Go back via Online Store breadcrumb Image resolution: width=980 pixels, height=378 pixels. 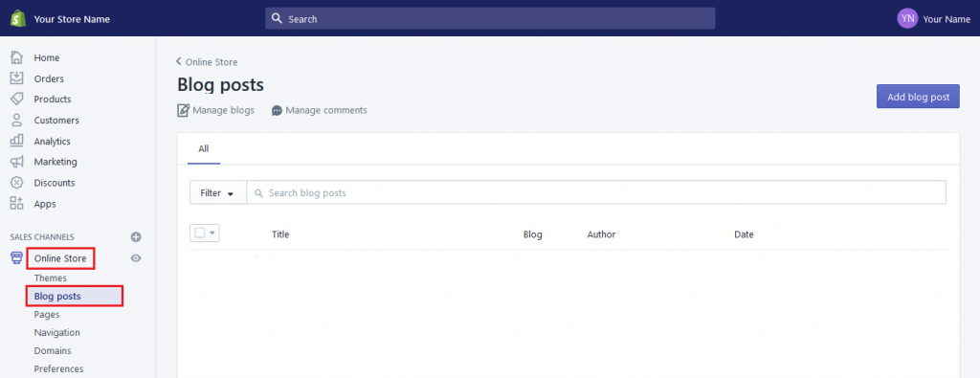pyautogui.click(x=212, y=62)
